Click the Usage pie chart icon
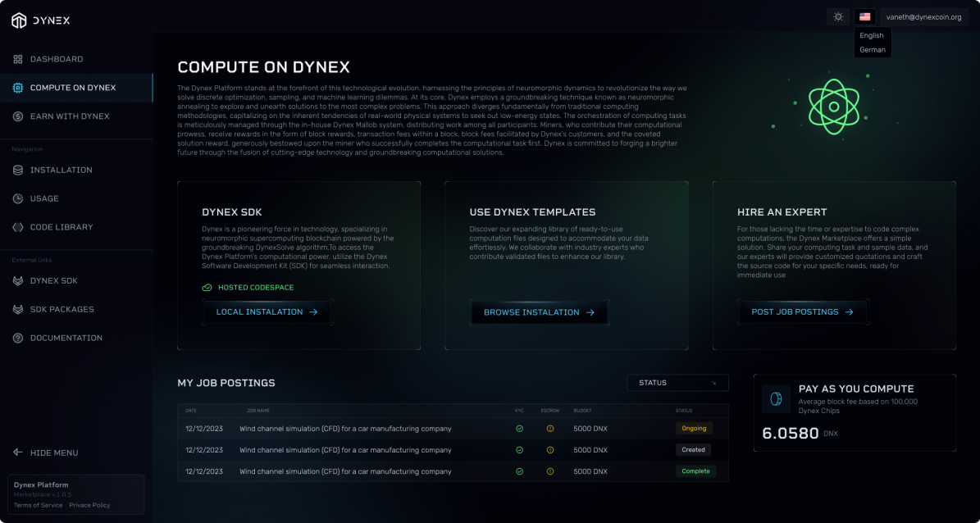 18,198
